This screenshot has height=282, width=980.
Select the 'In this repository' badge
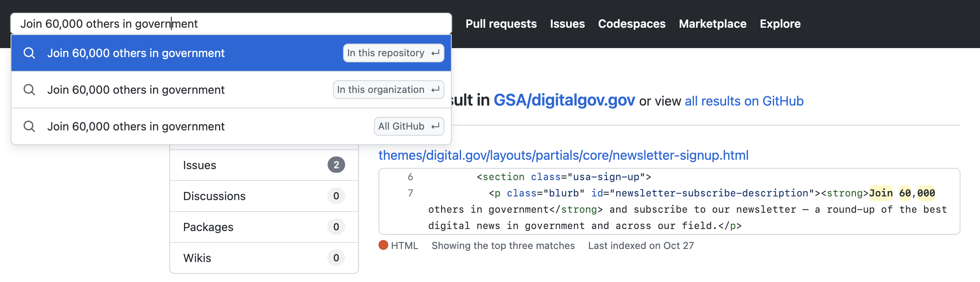(394, 53)
